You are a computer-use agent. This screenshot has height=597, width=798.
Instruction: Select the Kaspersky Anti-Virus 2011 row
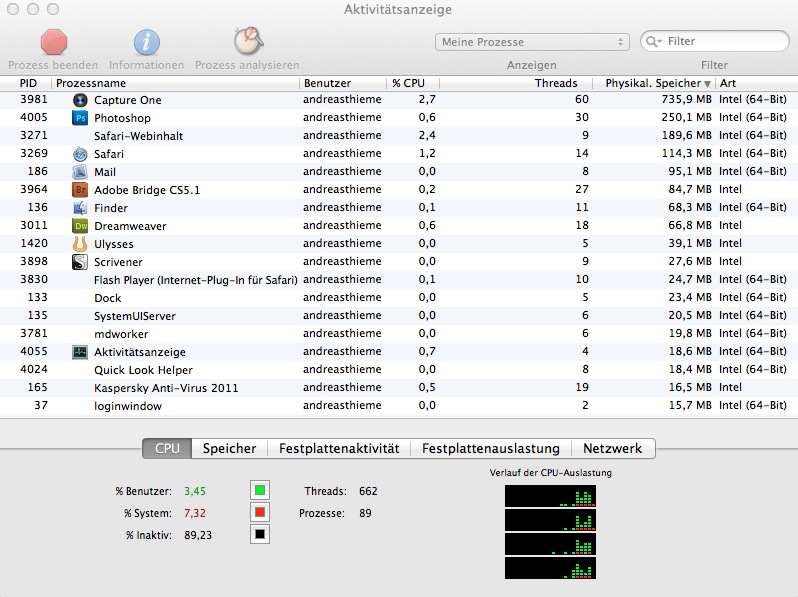click(x=399, y=388)
